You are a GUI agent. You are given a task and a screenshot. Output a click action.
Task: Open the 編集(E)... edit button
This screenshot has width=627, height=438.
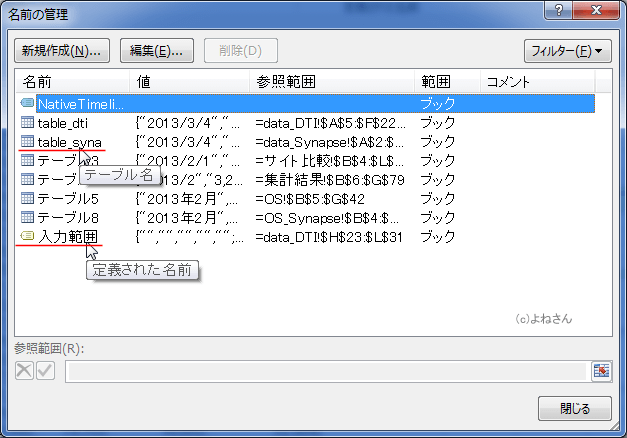coord(157,51)
